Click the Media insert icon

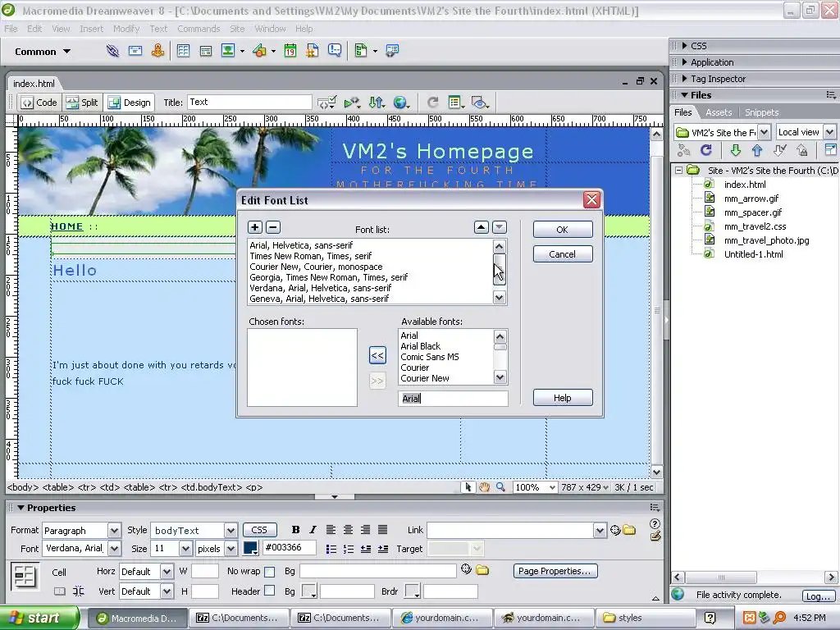[260, 51]
